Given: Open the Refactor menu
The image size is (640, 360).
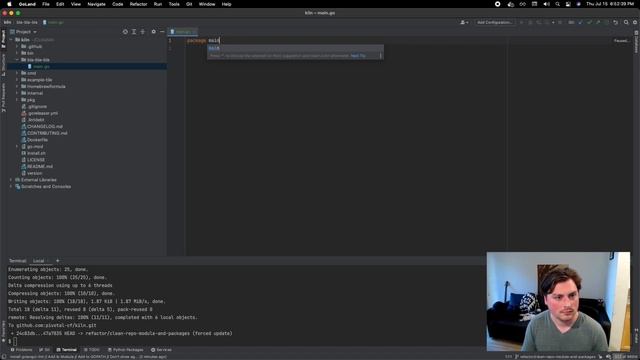Looking at the screenshot, I should click(x=138, y=4).
